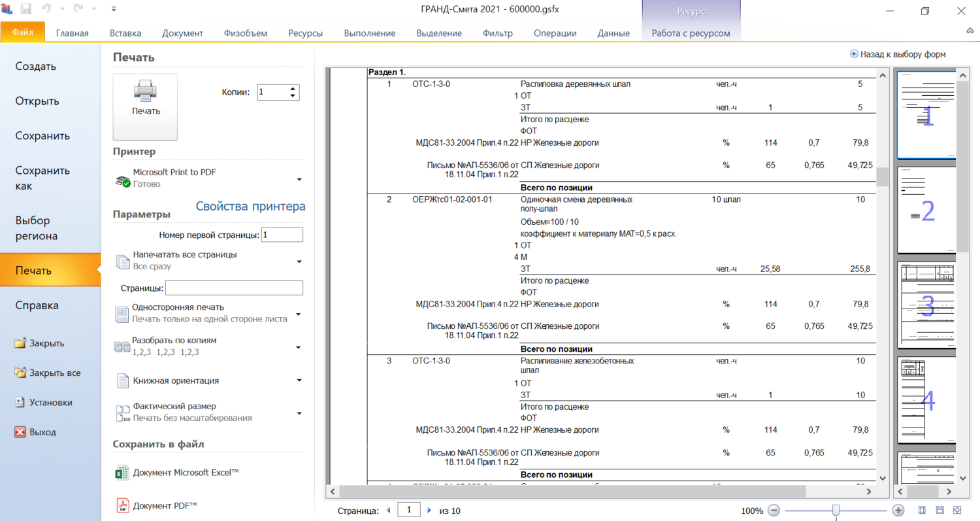980x521 pixels.
Task: Select page 3 thumbnail in preview strip
Action: (926, 305)
